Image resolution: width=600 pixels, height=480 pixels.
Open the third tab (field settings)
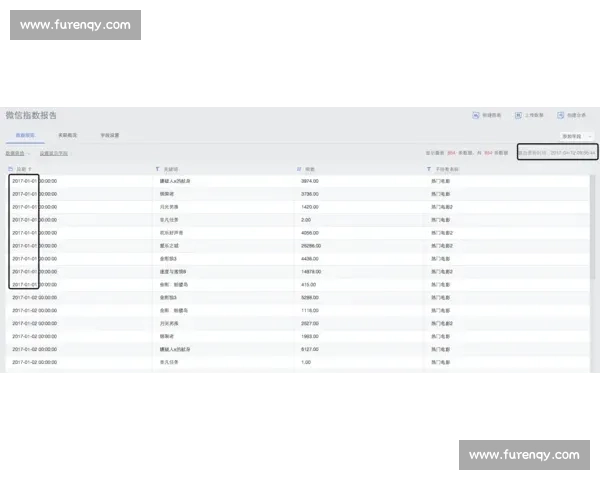[110, 134]
